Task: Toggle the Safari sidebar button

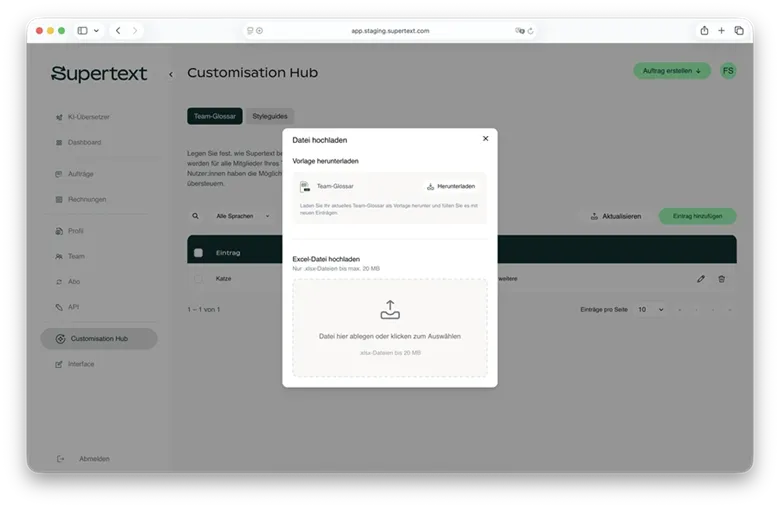Action: (x=83, y=30)
